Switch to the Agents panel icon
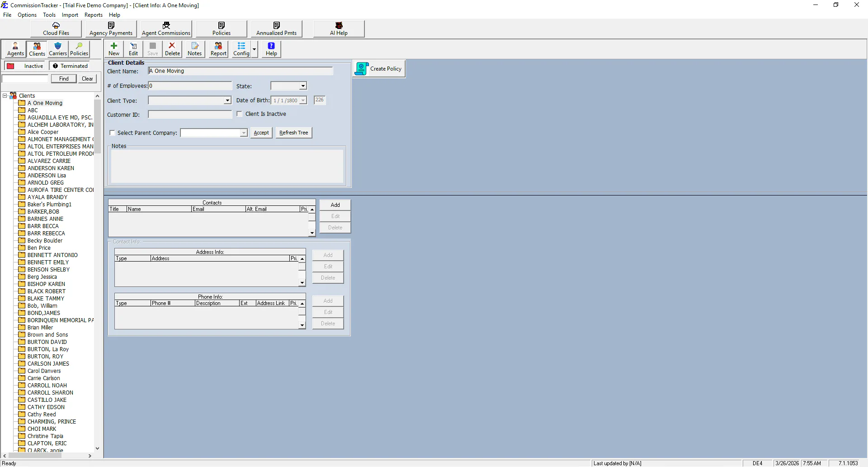 pyautogui.click(x=15, y=49)
